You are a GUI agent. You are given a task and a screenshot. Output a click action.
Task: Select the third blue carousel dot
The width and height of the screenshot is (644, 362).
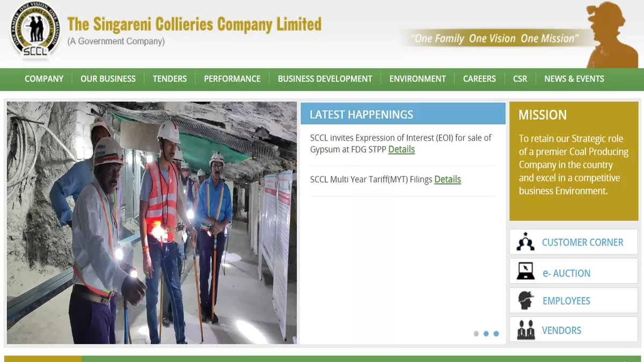pyautogui.click(x=496, y=334)
